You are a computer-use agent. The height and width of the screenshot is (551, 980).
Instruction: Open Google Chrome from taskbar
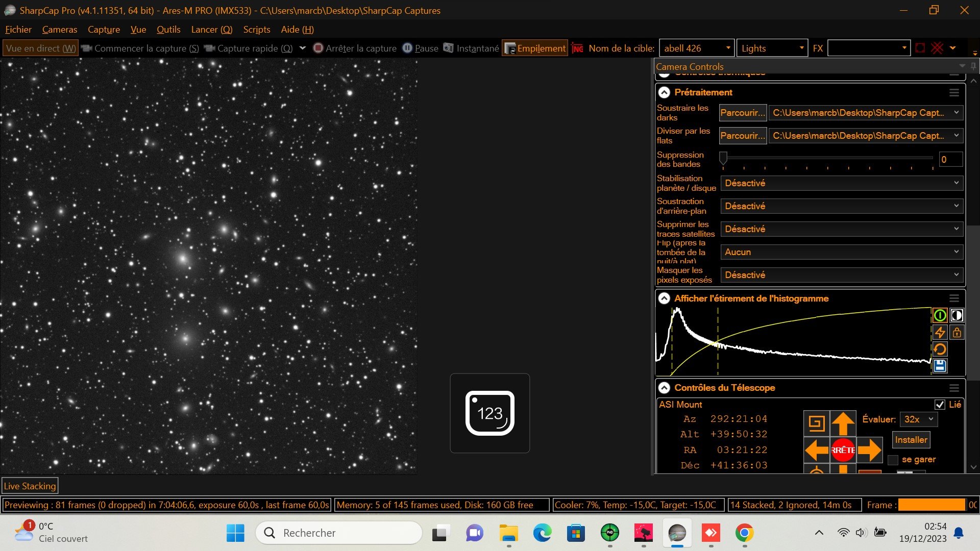[x=744, y=533]
